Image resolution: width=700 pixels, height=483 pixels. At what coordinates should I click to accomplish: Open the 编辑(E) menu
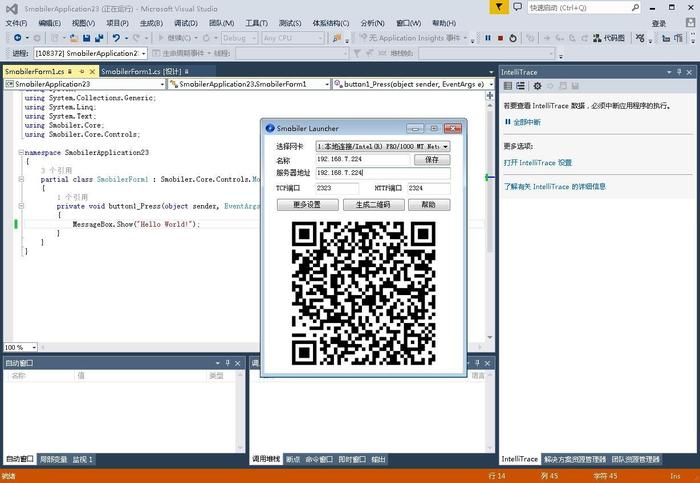[x=49, y=23]
